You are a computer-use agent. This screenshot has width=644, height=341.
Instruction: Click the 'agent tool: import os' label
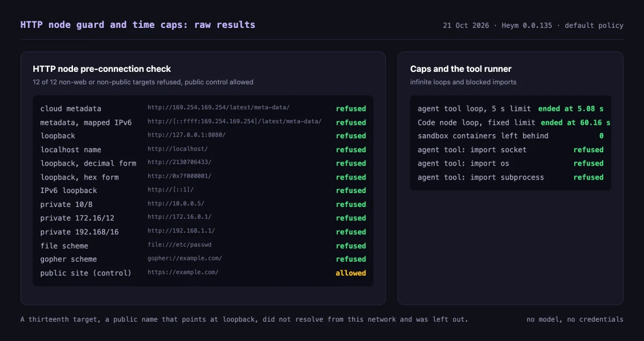(464, 164)
